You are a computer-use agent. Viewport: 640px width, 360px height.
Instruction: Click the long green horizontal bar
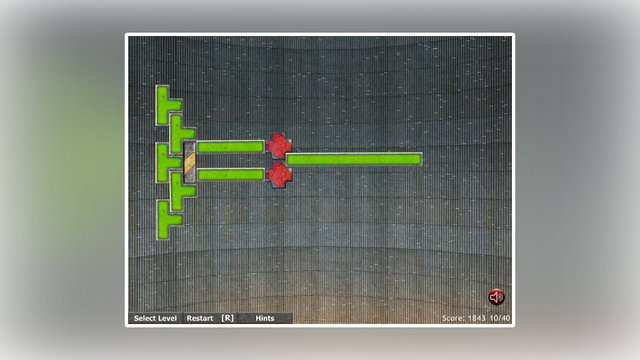tap(353, 159)
